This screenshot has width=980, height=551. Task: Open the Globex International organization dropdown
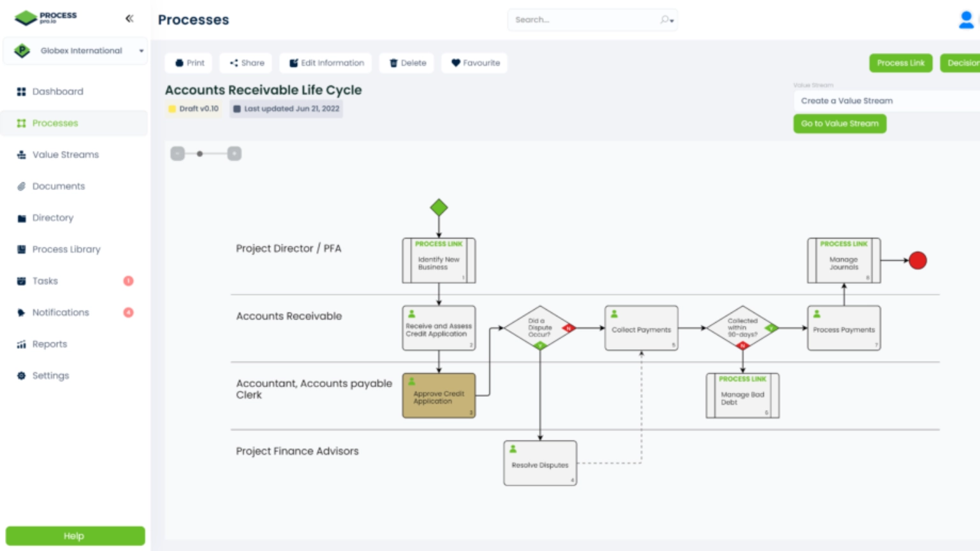(x=75, y=51)
